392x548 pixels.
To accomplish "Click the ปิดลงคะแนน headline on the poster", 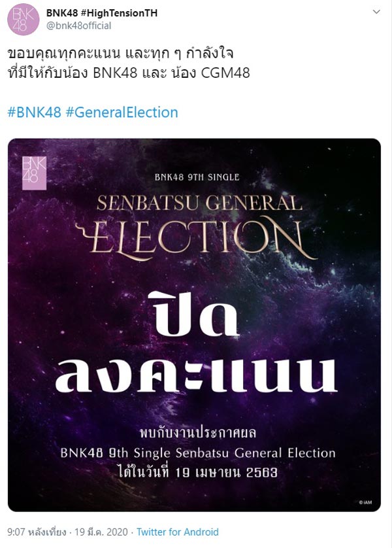I will pyautogui.click(x=196, y=340).
